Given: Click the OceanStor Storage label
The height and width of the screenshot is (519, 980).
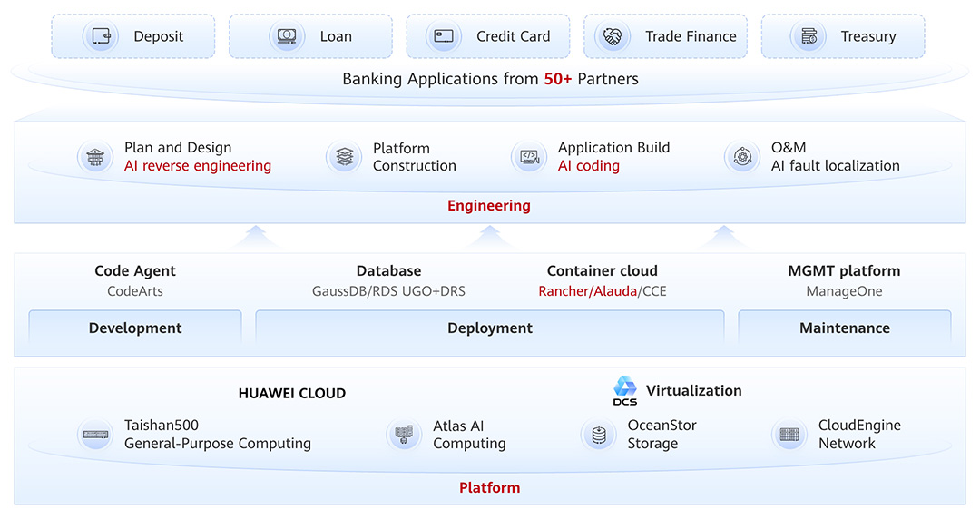Looking at the screenshot, I should [x=661, y=434].
